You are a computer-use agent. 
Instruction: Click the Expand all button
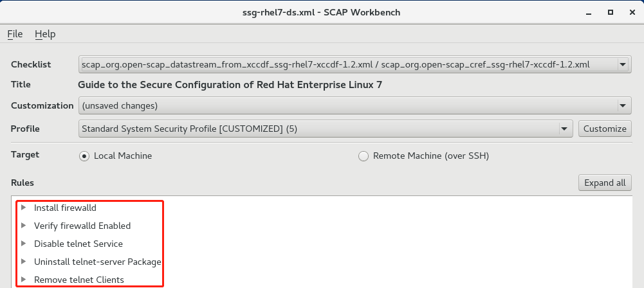click(x=605, y=183)
